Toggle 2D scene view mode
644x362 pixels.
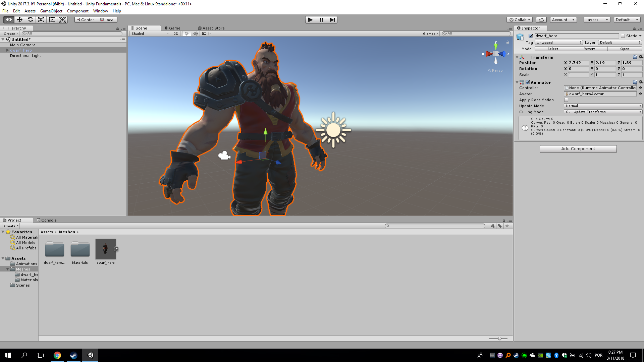176,34
